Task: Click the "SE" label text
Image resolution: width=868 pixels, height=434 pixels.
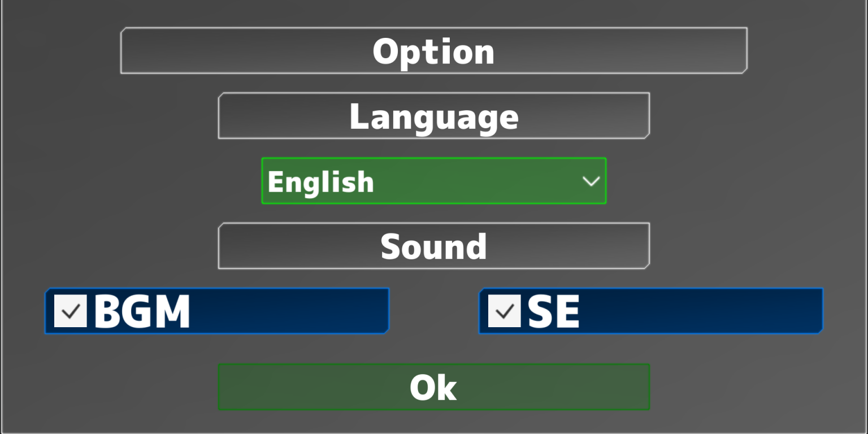Action: click(553, 311)
